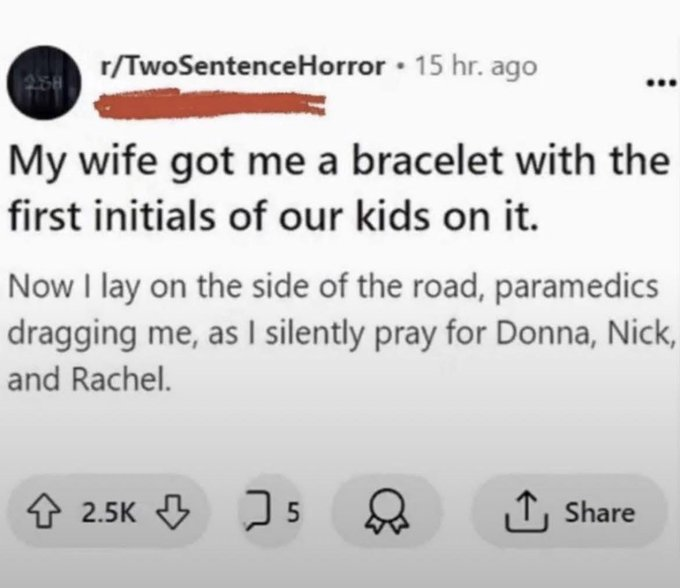Screen dimensions: 680x588
Task: Click the 15 hr. ago timestamp
Action: pyautogui.click(x=476, y=67)
